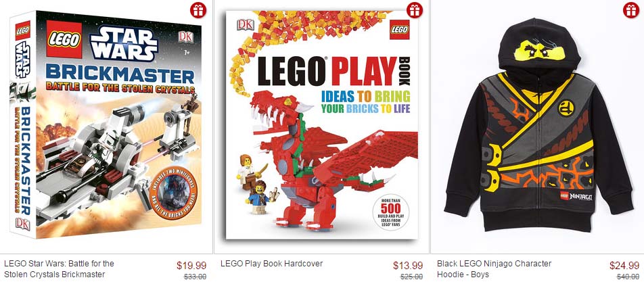Click the $13.99 sale price

[x=408, y=266]
